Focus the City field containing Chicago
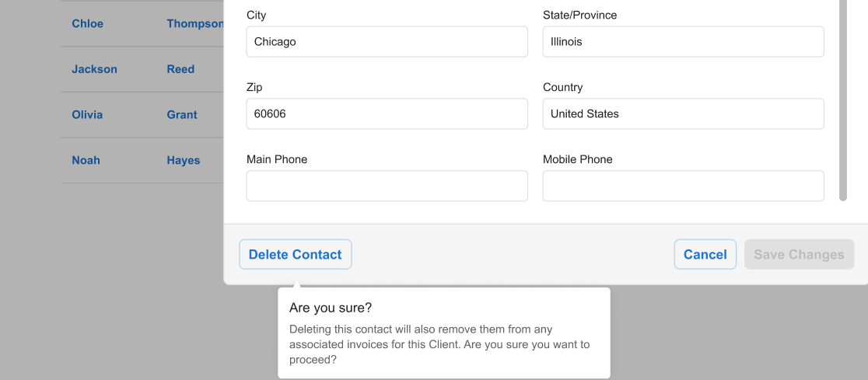Screen dimensions: 868x380 click(x=387, y=42)
